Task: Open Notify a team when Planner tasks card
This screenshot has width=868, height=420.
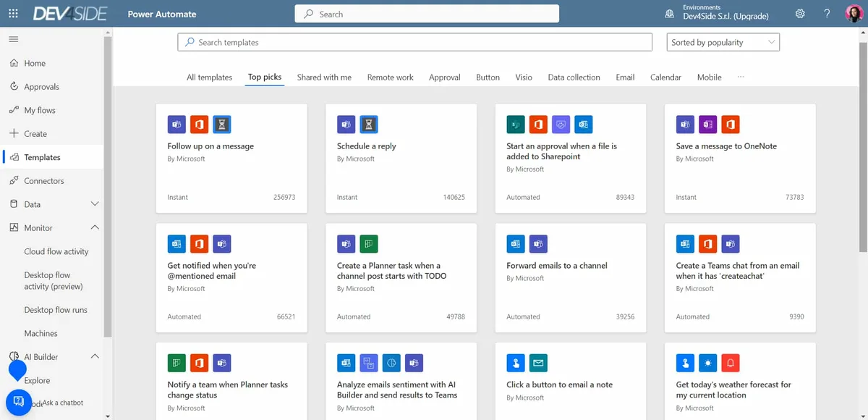Action: click(x=231, y=381)
